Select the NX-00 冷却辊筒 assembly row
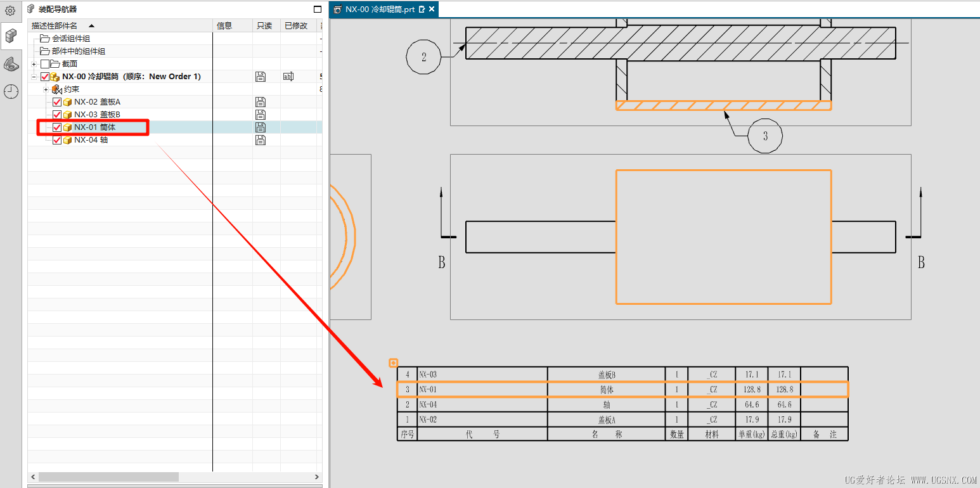The image size is (980, 488). (x=175, y=77)
